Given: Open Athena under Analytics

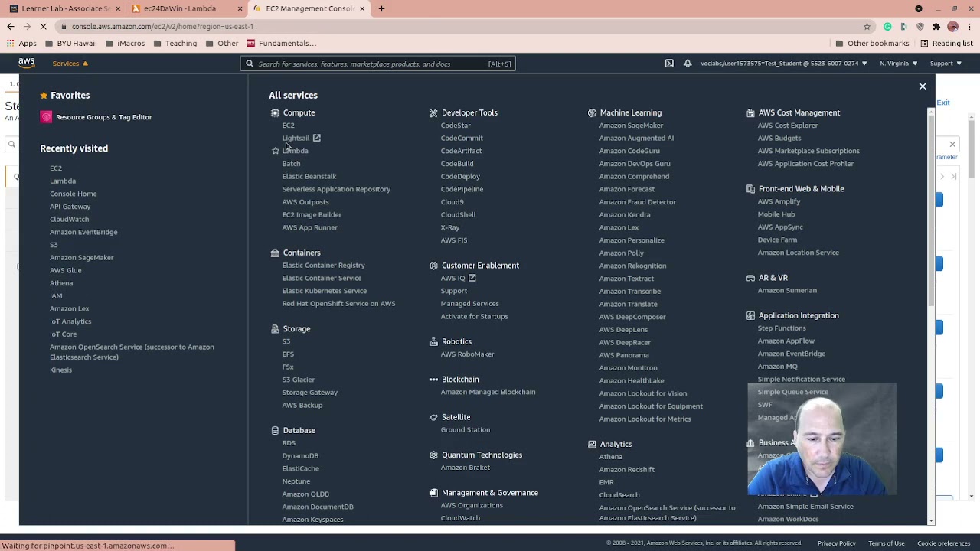Looking at the screenshot, I should [x=611, y=457].
